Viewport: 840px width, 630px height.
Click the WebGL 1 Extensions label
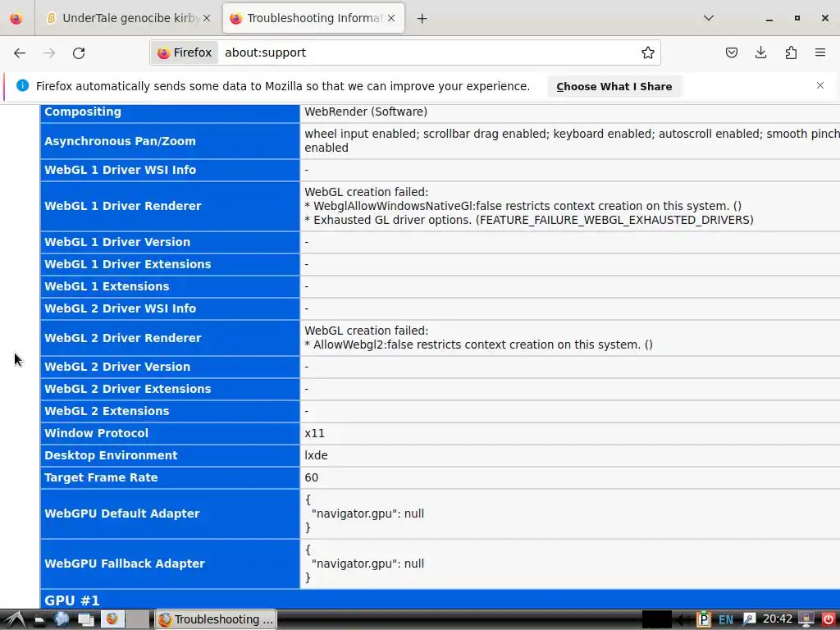[x=107, y=286]
